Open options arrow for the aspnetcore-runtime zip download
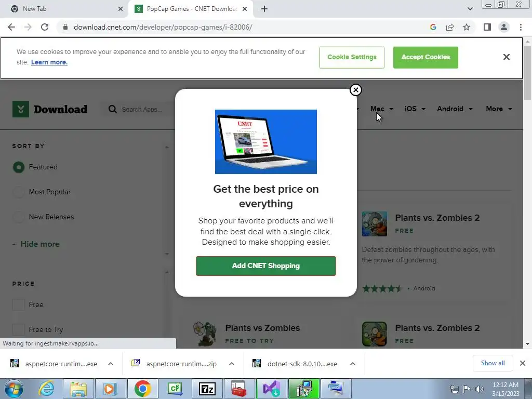The height and width of the screenshot is (399, 532). (231, 364)
